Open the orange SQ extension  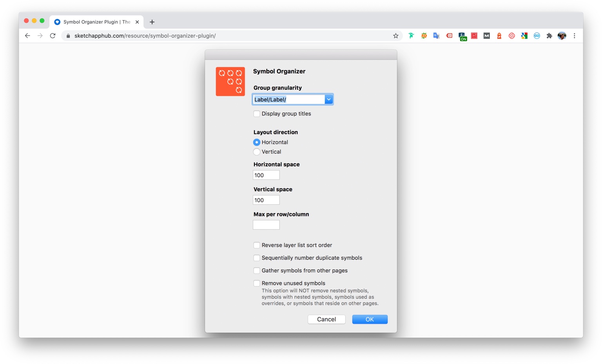pyautogui.click(x=424, y=36)
